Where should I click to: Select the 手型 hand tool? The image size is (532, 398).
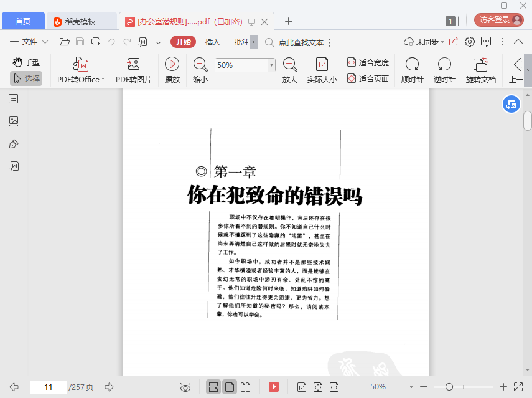pos(26,62)
